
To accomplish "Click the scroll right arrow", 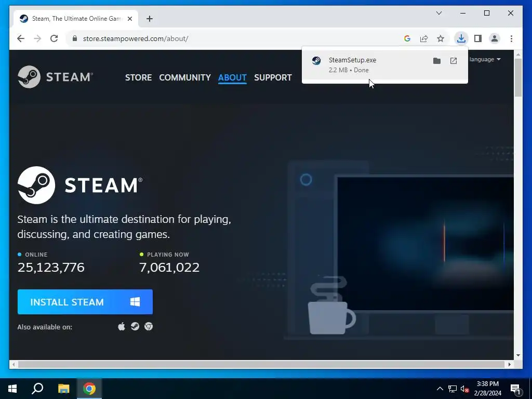I will click(509, 364).
